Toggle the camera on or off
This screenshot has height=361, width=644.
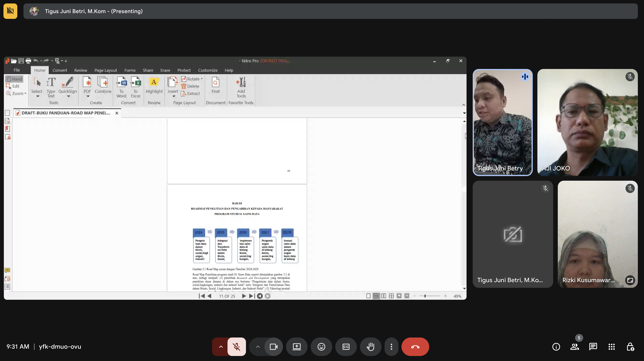(x=273, y=347)
